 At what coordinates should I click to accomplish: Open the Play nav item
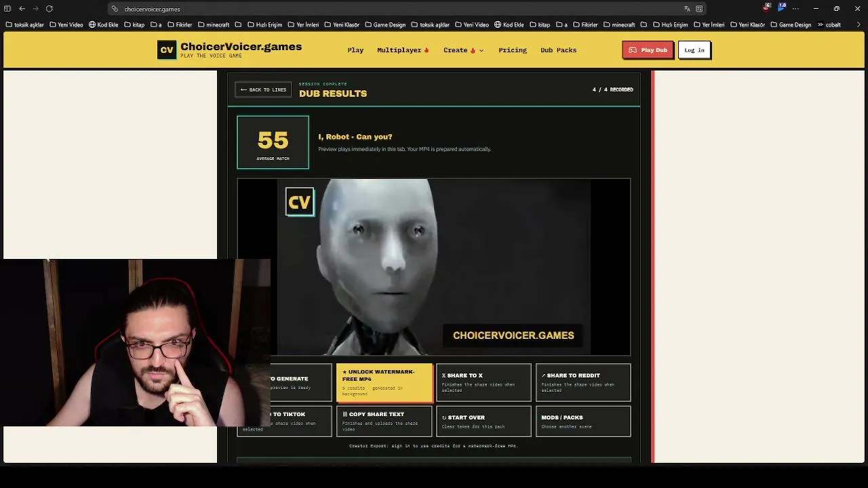coord(355,50)
